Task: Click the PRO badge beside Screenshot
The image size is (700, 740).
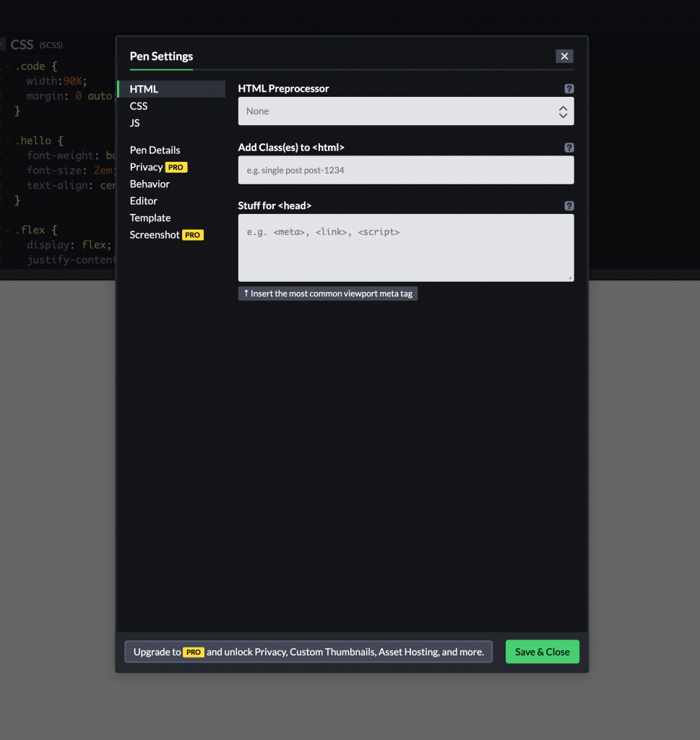Action: [194, 234]
